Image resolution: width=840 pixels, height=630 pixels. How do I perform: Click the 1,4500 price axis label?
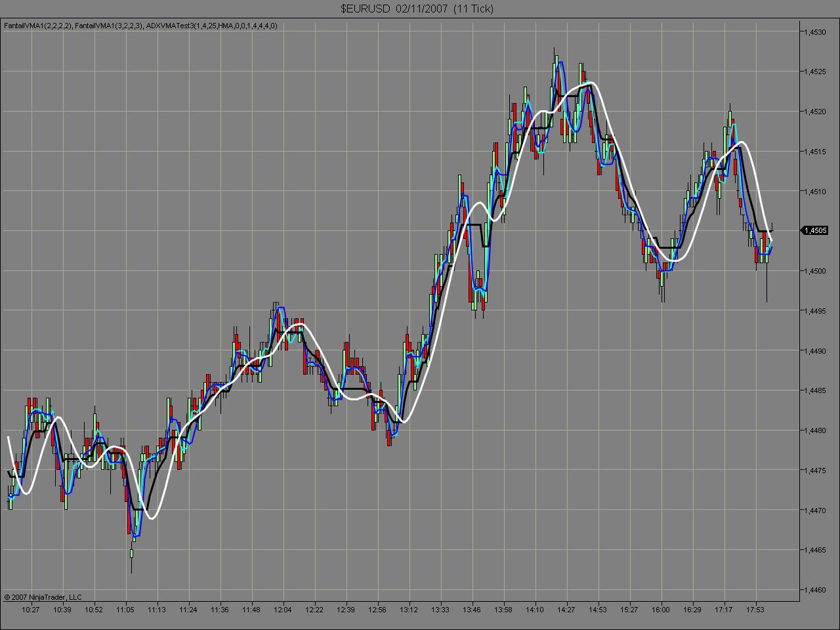tap(816, 270)
